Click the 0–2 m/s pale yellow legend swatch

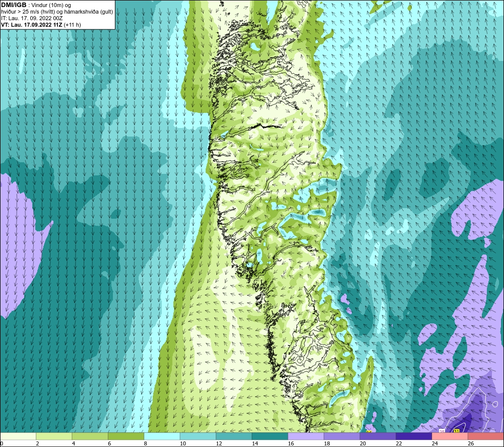pos(18,436)
